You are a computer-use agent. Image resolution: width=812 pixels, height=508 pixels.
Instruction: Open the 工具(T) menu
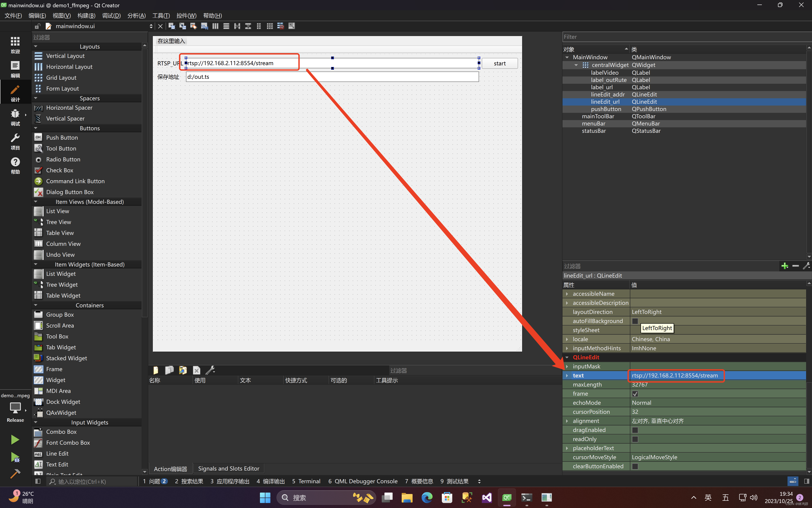tap(161, 15)
